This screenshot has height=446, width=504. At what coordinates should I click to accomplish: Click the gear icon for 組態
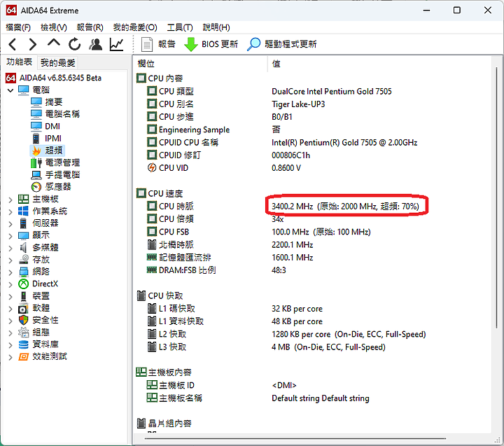[x=24, y=332]
